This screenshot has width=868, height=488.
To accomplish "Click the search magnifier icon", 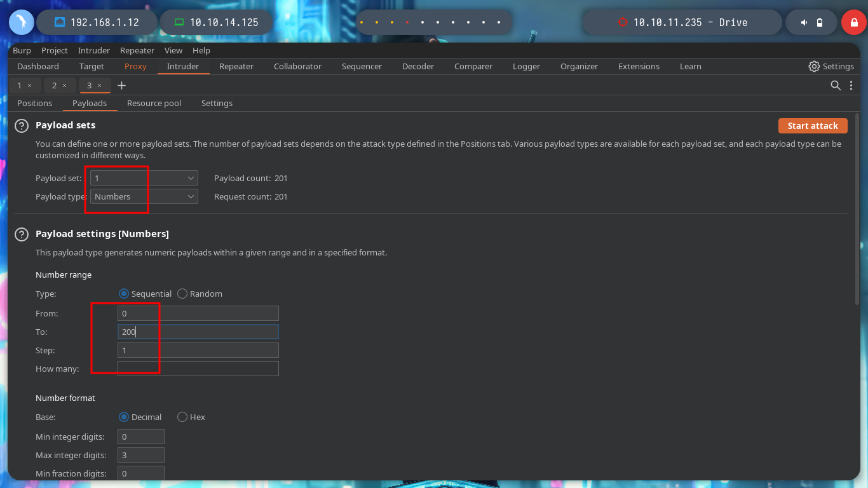I will coord(836,85).
